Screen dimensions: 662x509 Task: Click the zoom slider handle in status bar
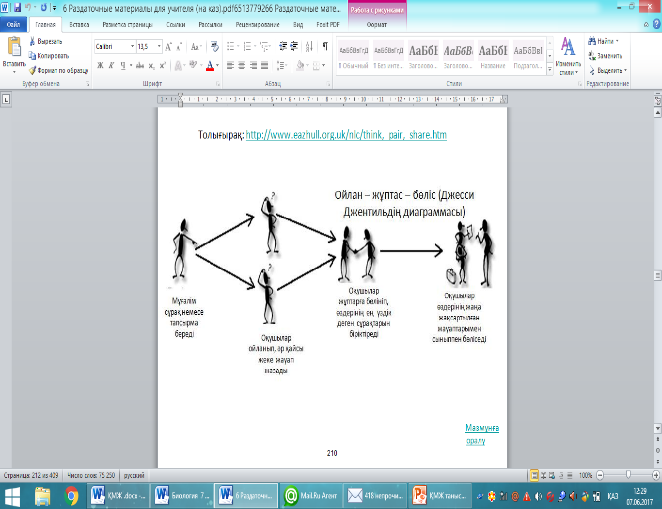[628, 475]
